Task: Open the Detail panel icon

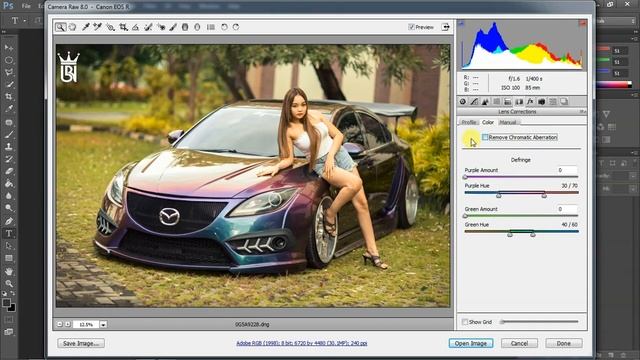Action: click(x=485, y=102)
